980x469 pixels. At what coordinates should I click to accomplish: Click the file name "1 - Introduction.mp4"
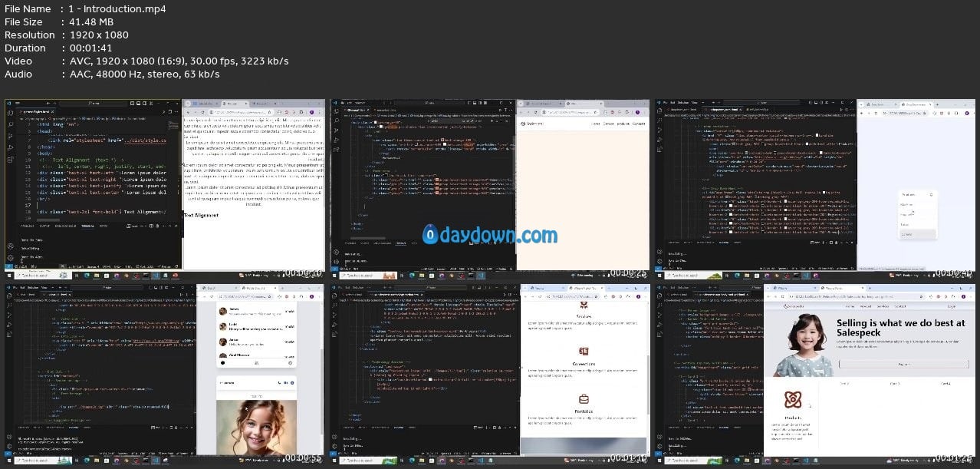pyautogui.click(x=117, y=8)
